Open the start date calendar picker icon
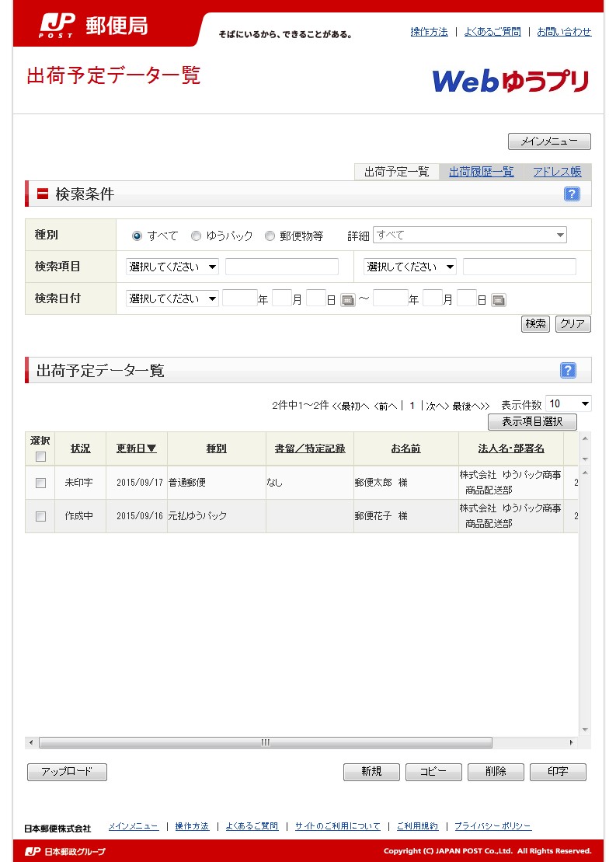This screenshot has height=862, width=616. click(x=348, y=300)
